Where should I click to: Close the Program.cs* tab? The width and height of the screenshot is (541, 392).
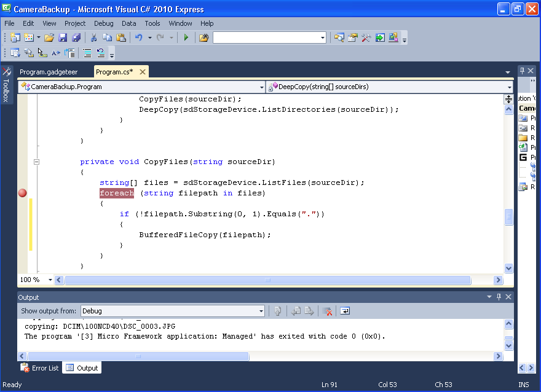point(142,72)
